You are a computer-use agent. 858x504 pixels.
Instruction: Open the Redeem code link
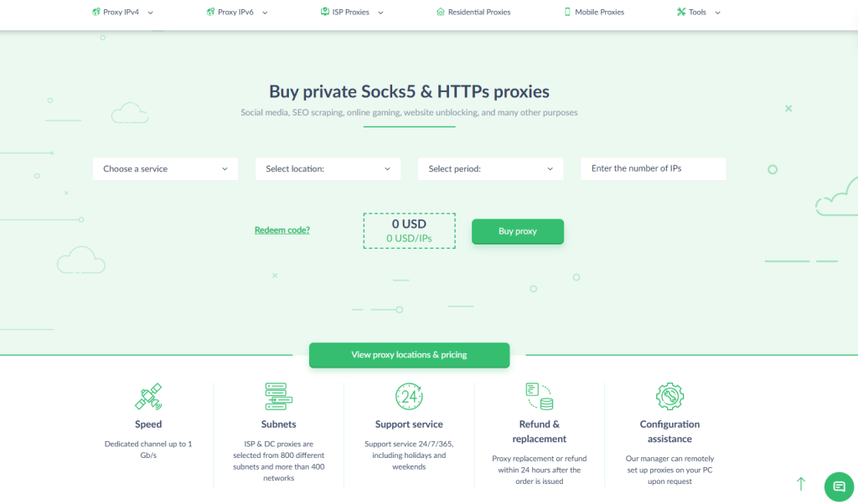tap(282, 230)
